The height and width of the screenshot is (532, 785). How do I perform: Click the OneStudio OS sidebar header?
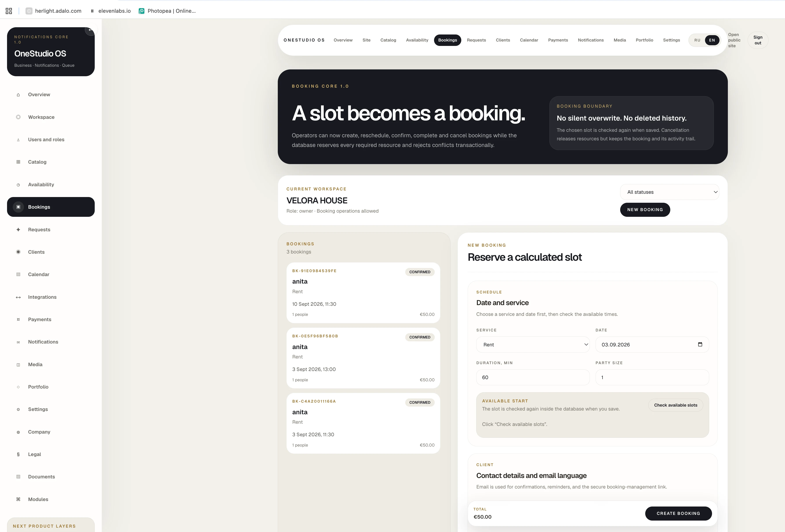[x=51, y=52]
